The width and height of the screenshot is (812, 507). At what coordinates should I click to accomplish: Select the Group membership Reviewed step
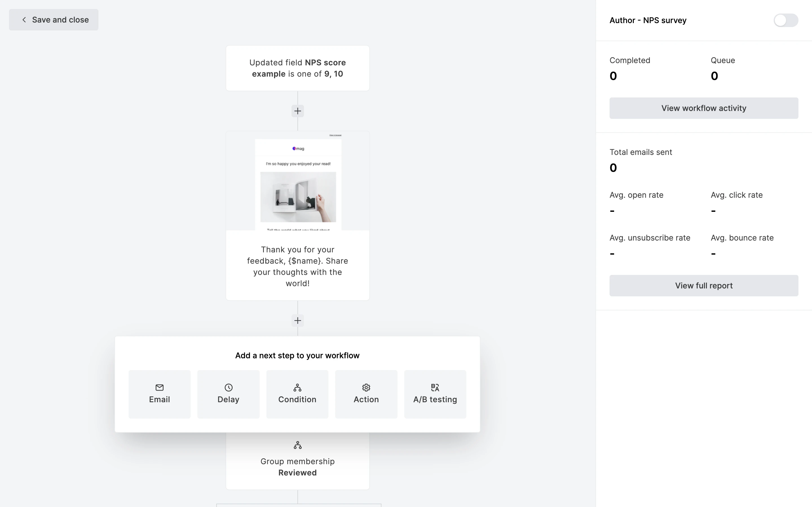[297, 467]
